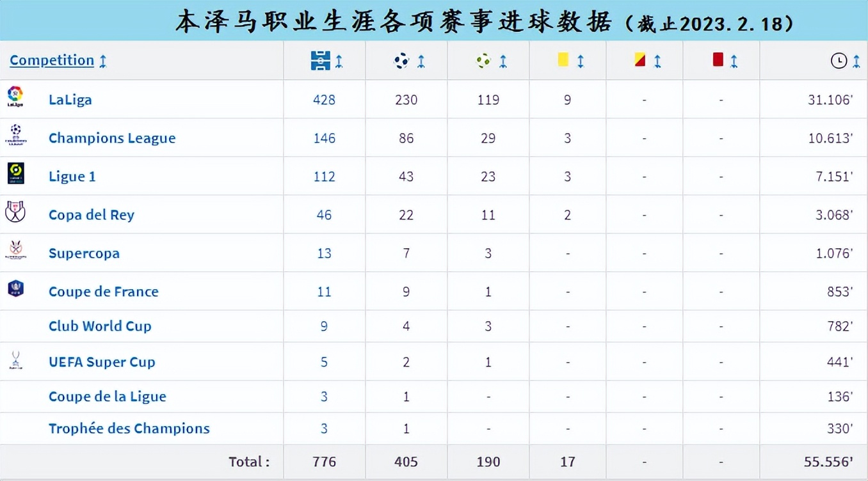Click Ligue 1 appearances value 112

[x=325, y=177]
